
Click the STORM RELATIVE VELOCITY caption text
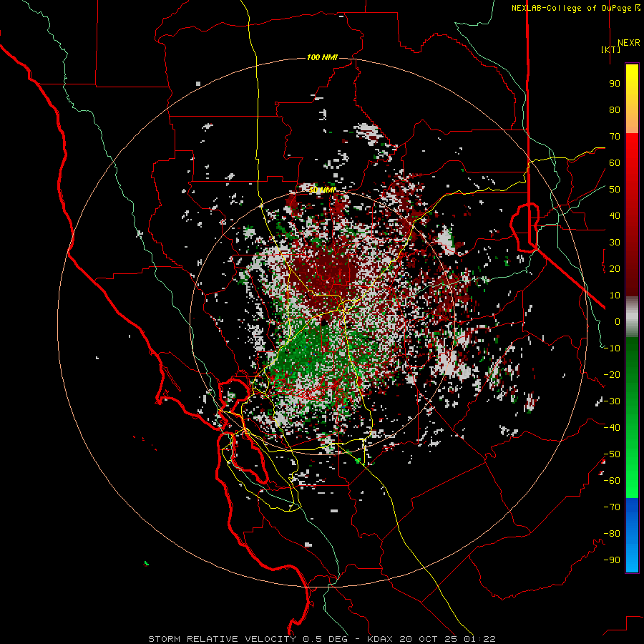click(x=223, y=639)
